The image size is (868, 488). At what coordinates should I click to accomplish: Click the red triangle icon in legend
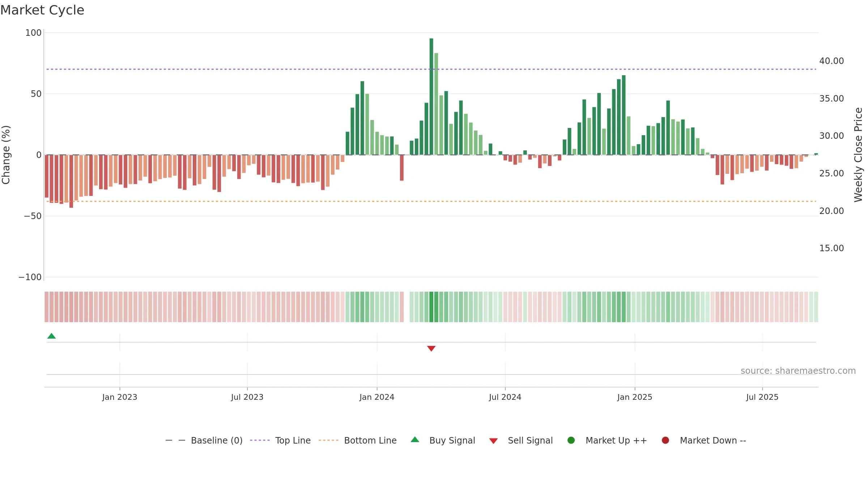point(493,441)
